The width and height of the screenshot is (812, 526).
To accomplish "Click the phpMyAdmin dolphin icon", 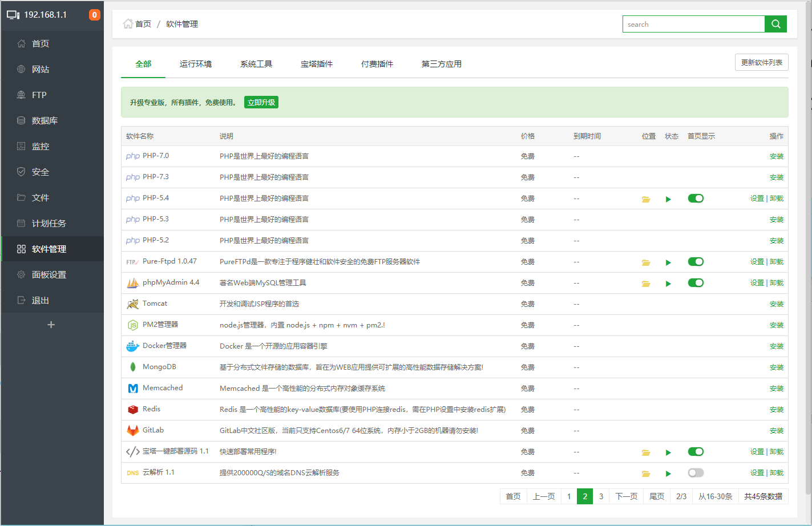I will click(x=132, y=282).
